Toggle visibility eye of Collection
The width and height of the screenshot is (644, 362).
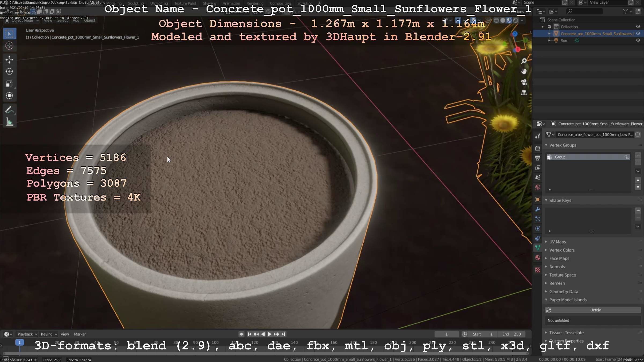click(638, 27)
